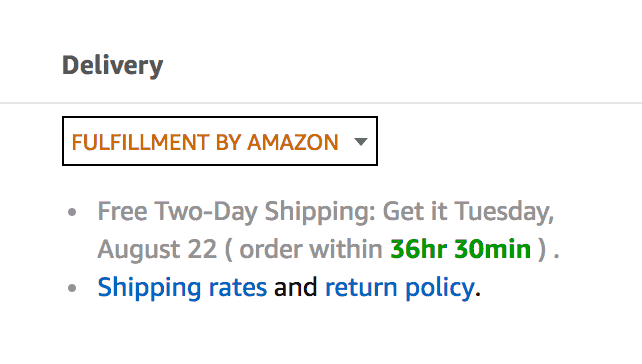Select the August 22 delivery date
642x364 pixels.
pyautogui.click(x=157, y=249)
